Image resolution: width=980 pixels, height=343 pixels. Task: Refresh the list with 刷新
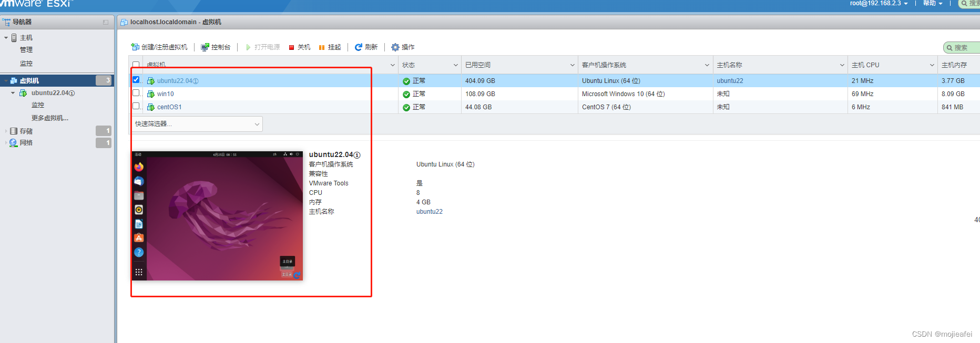[x=366, y=47]
